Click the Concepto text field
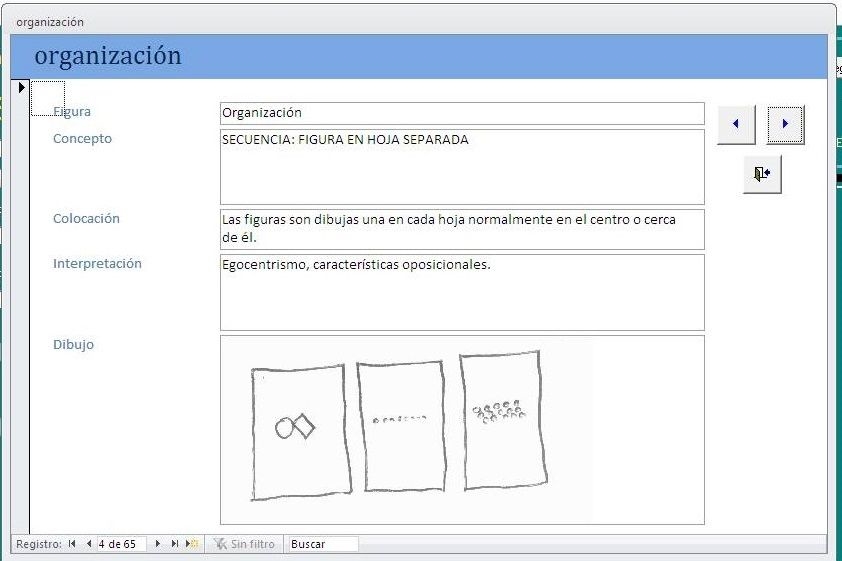This screenshot has height=561, width=842. 462,167
